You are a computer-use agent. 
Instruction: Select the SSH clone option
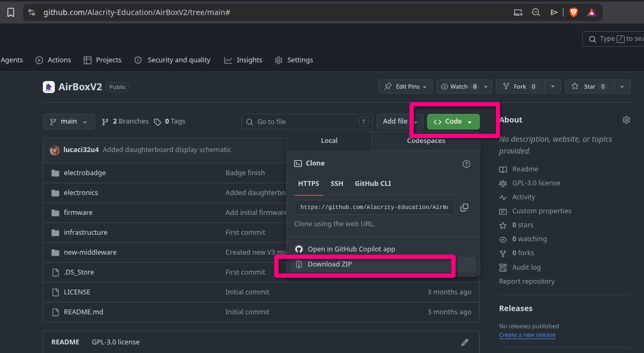337,184
